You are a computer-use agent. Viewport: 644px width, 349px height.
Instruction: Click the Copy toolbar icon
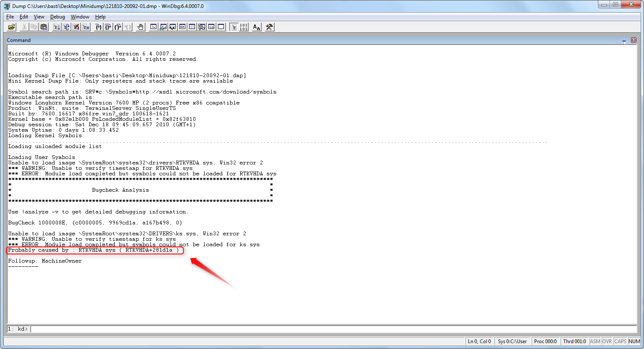(34, 27)
